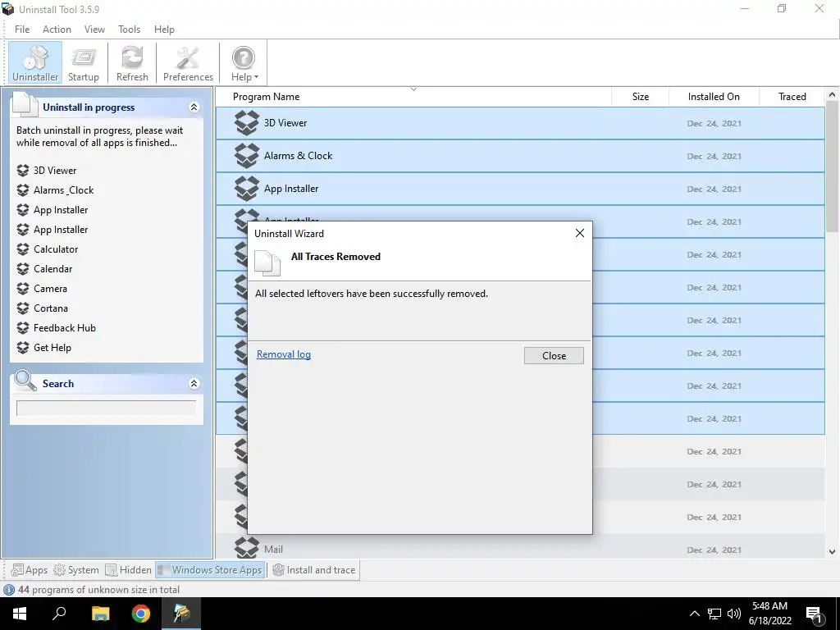Select the 3D Viewer row in program list
Image resolution: width=840 pixels, height=630 pixels.
pyautogui.click(x=520, y=123)
